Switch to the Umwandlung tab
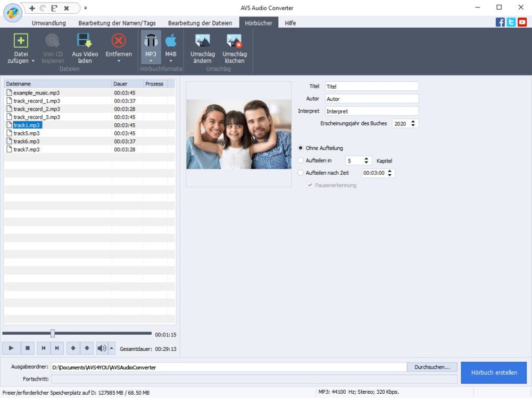 point(48,23)
